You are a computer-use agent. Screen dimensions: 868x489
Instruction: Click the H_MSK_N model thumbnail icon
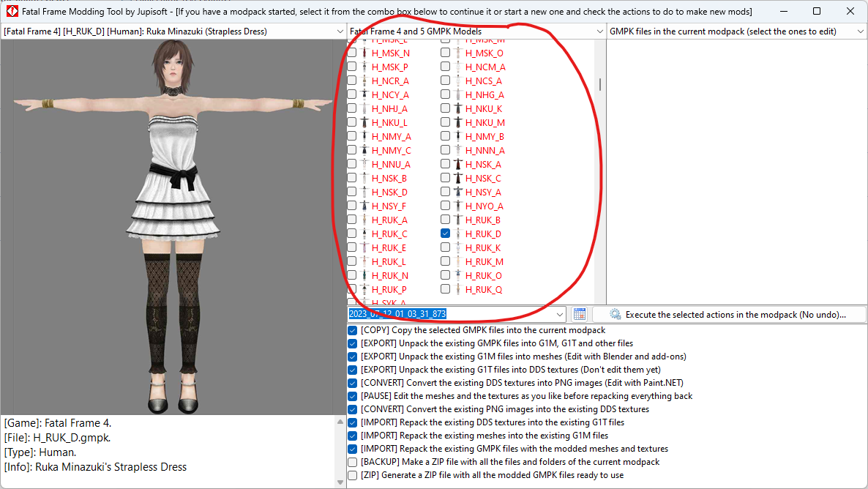364,53
